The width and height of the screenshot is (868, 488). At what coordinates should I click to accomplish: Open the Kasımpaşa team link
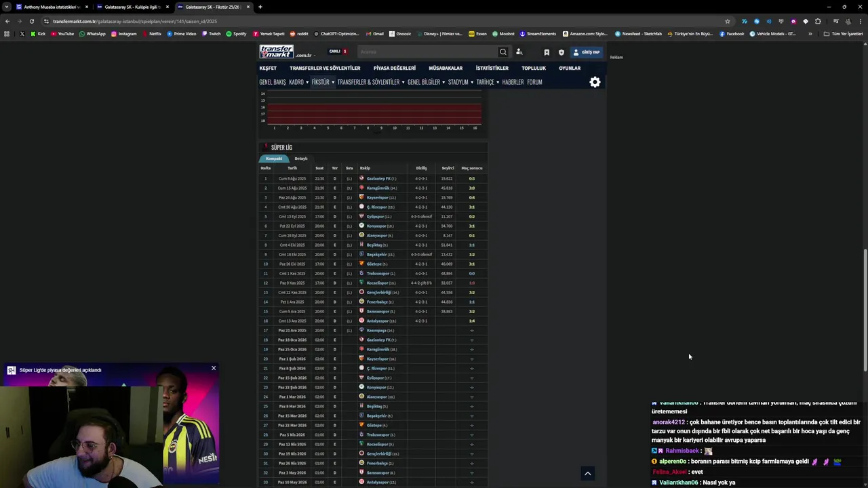pos(376,330)
